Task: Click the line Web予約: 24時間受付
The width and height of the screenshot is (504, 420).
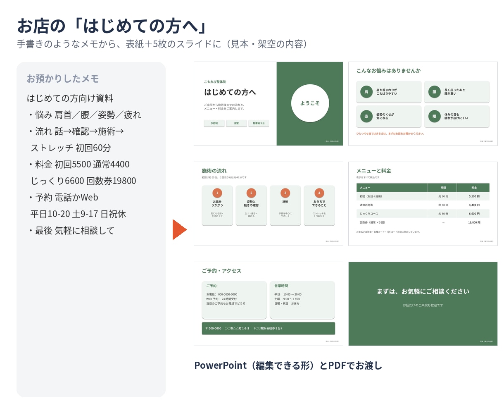Action: (221, 299)
